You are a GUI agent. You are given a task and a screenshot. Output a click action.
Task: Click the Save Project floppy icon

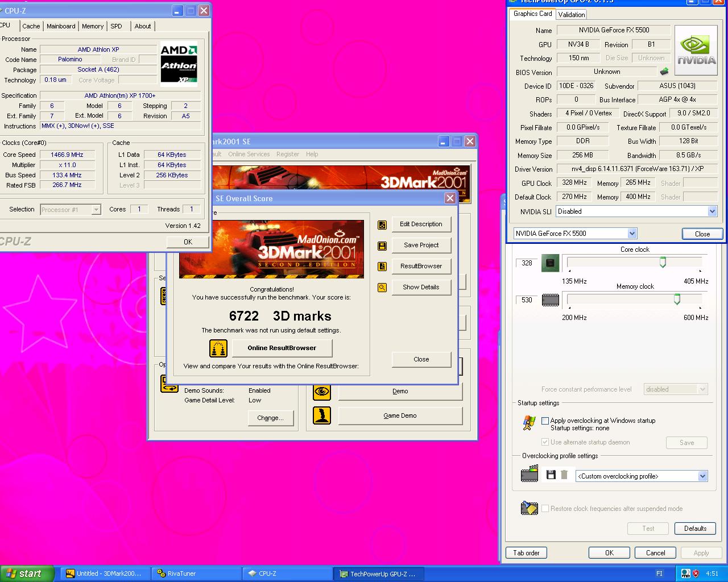[x=382, y=246]
